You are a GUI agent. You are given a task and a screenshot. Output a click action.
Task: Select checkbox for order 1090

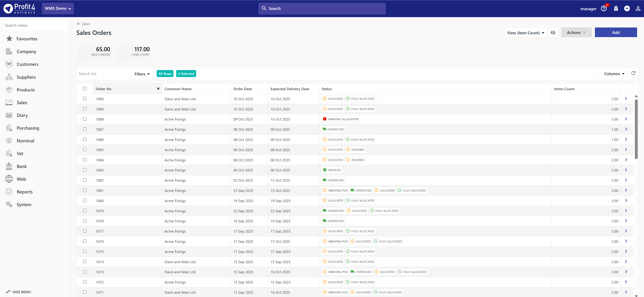tap(85, 99)
